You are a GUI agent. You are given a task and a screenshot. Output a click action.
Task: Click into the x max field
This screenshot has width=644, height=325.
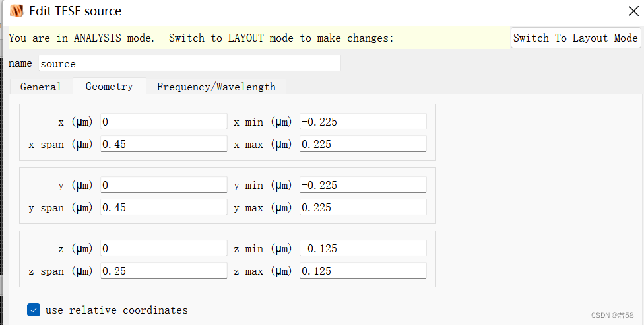[363, 144]
